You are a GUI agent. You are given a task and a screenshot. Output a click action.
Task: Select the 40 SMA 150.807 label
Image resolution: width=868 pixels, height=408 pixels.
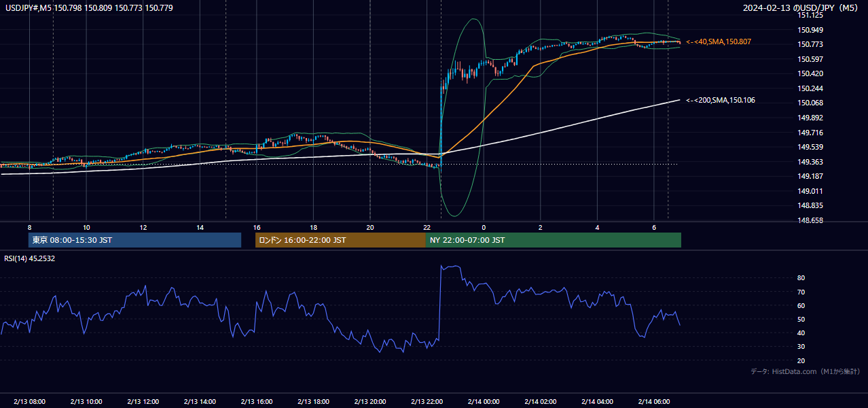tap(719, 42)
